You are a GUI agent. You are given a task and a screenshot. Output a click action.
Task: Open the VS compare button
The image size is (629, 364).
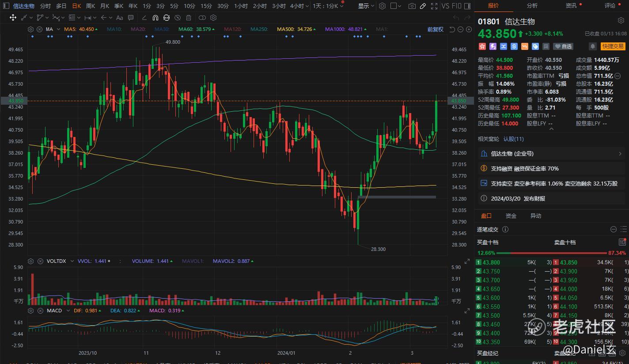coord(446,6)
